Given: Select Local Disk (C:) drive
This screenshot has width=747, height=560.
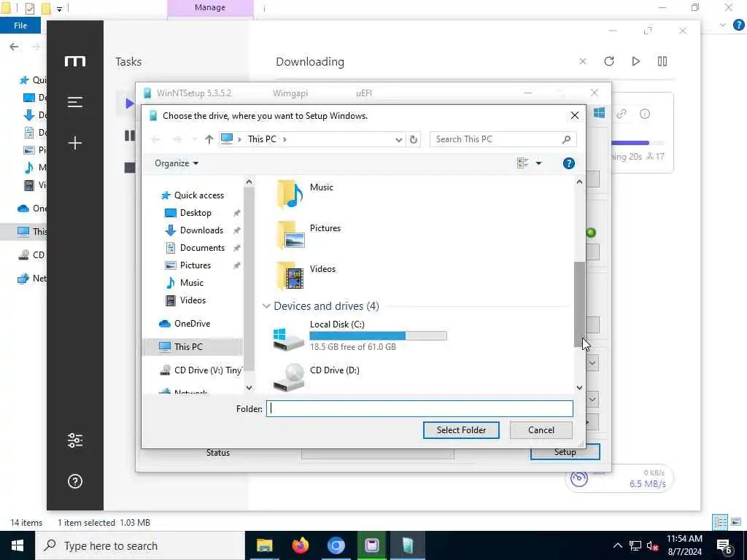Looking at the screenshot, I should pos(359,336).
